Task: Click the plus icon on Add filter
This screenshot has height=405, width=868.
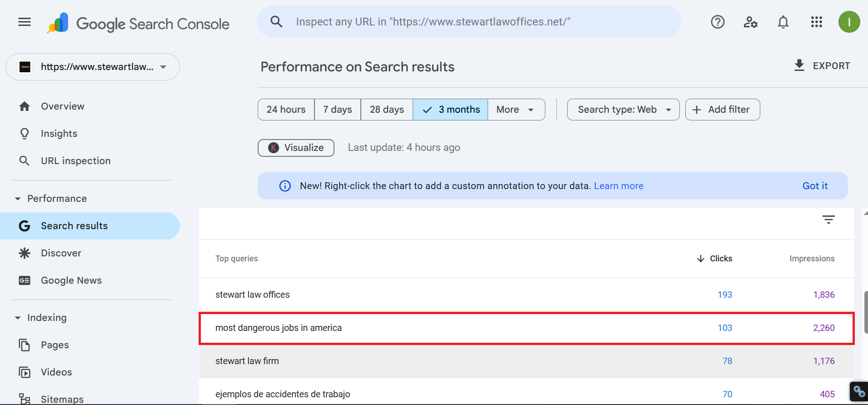Action: point(697,110)
